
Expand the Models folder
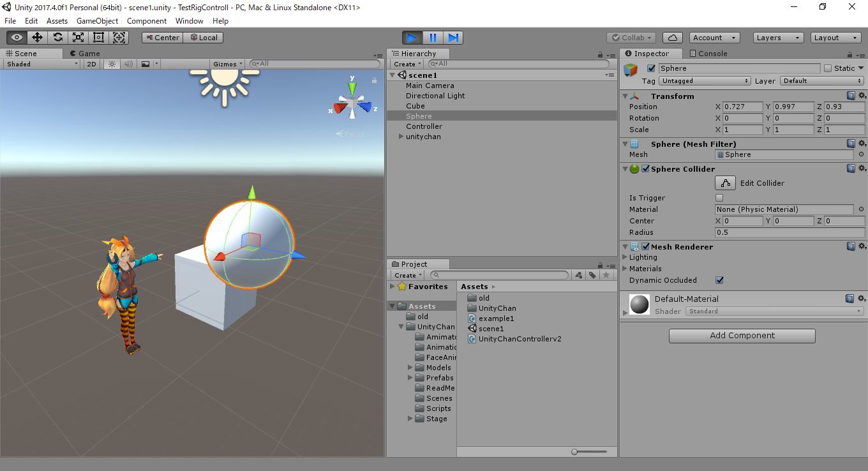[x=410, y=368]
